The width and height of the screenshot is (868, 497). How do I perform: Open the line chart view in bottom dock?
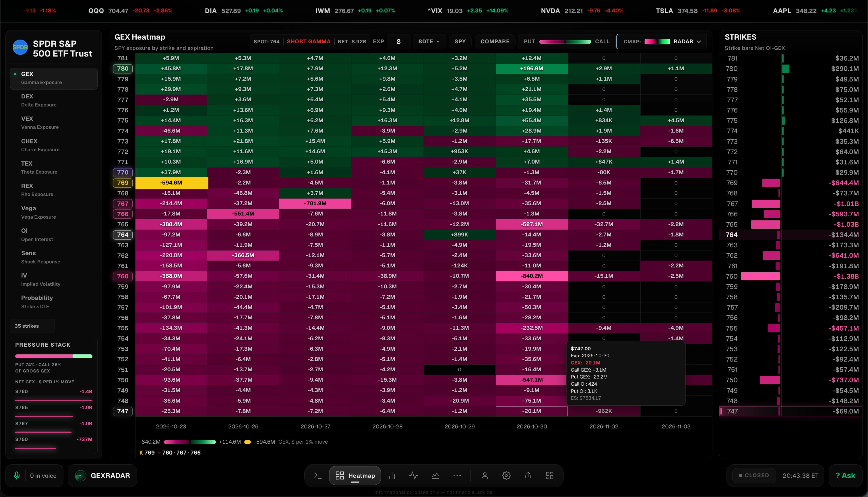pyautogui.click(x=435, y=475)
